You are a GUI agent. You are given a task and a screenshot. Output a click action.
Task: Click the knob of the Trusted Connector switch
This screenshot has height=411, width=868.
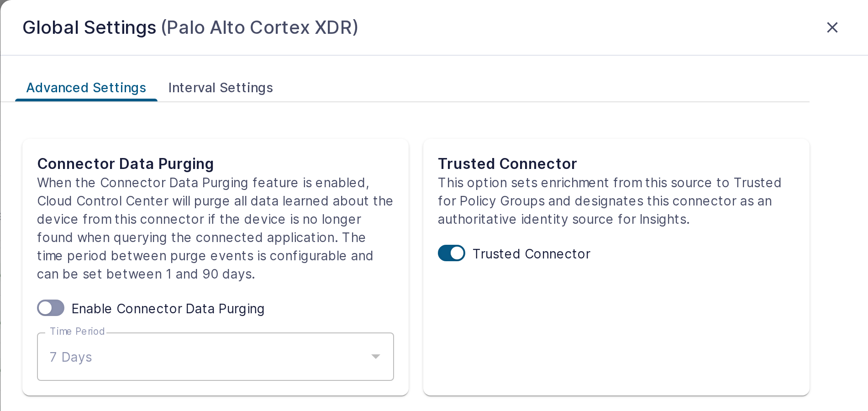pos(457,253)
